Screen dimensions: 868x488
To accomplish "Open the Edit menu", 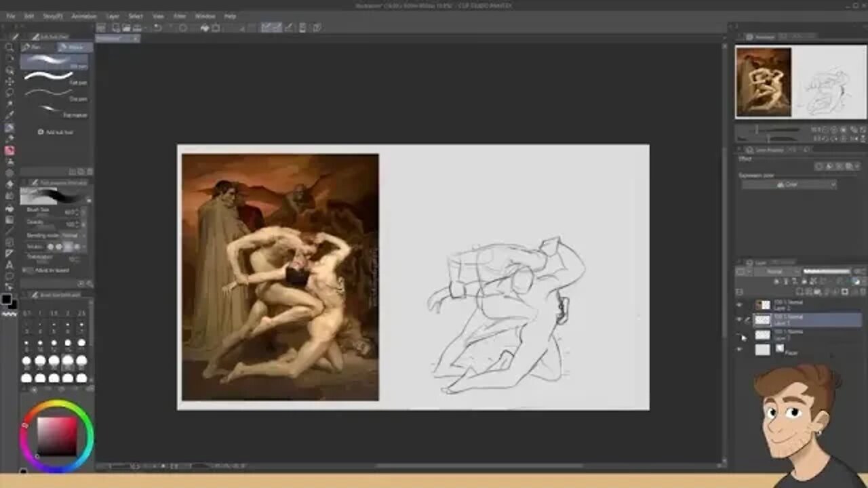I will tap(29, 16).
